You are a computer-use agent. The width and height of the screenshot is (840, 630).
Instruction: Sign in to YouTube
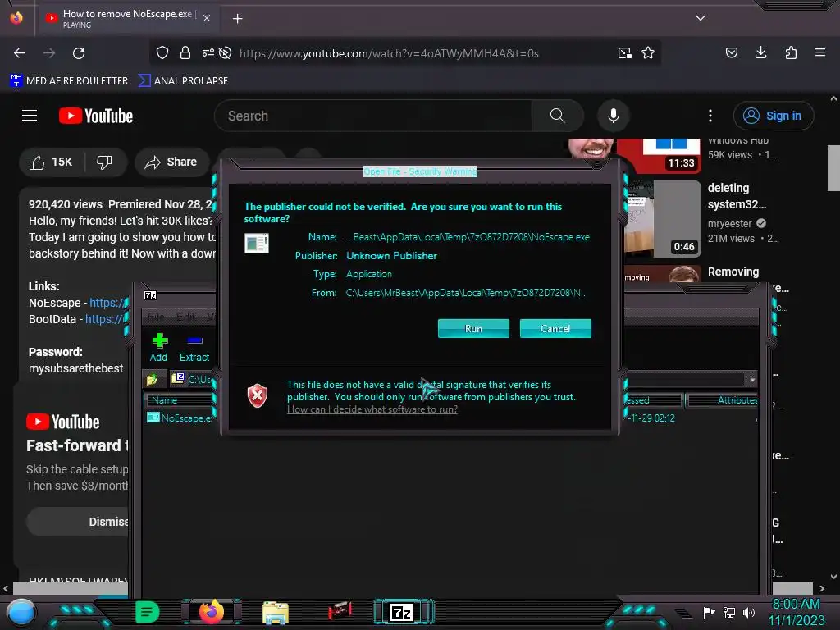tap(773, 116)
